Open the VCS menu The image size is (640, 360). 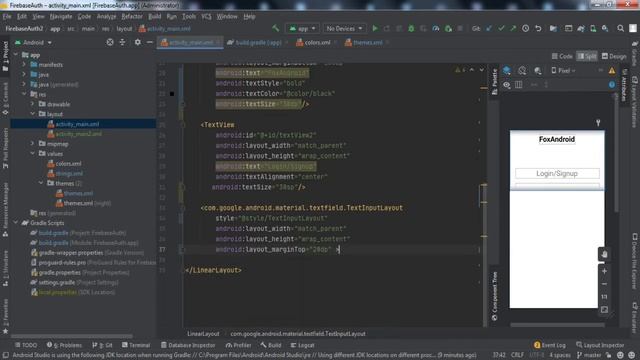point(206,16)
